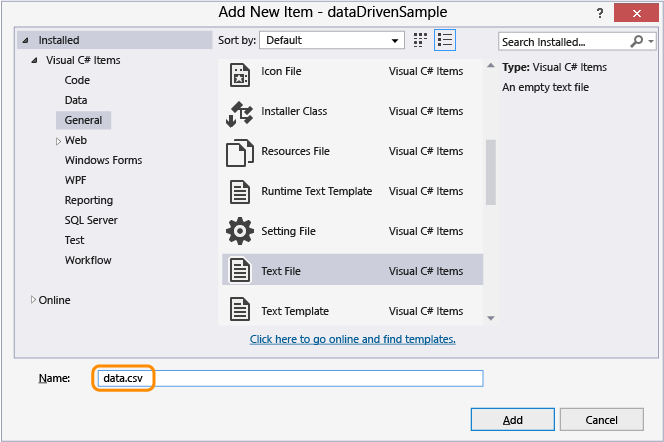
Task: Collapse the Visual C# Items node
Action: [33, 61]
